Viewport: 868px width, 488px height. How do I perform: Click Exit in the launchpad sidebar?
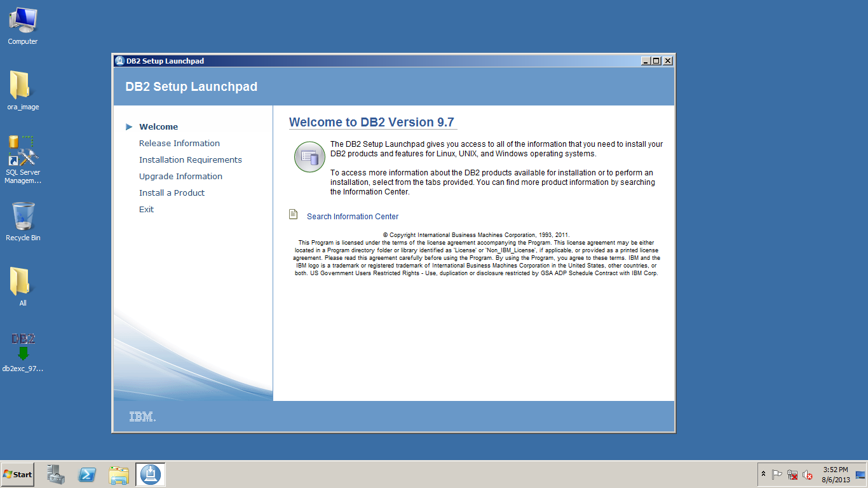[x=146, y=210]
